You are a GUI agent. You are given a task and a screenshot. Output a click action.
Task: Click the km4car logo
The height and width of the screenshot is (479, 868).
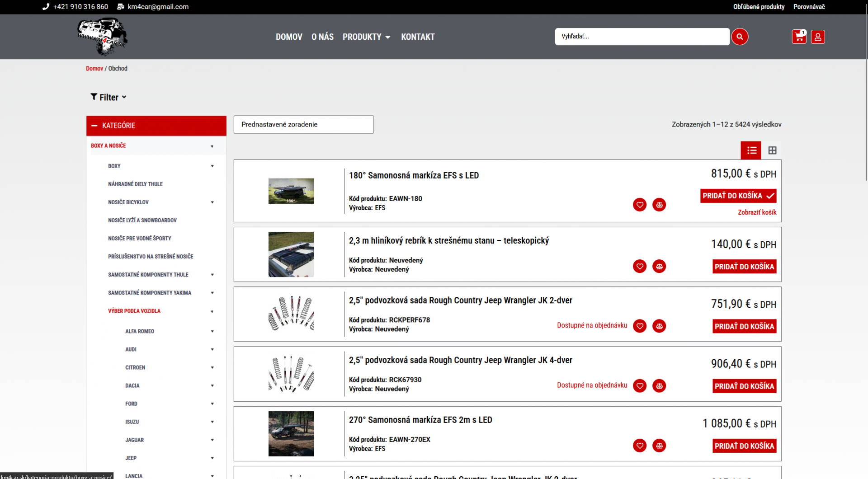click(x=103, y=37)
